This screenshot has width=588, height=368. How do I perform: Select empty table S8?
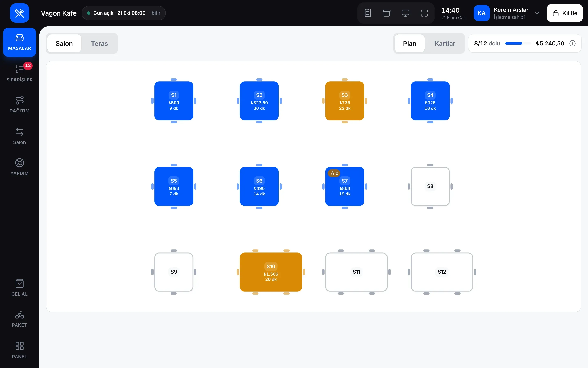pos(430,186)
